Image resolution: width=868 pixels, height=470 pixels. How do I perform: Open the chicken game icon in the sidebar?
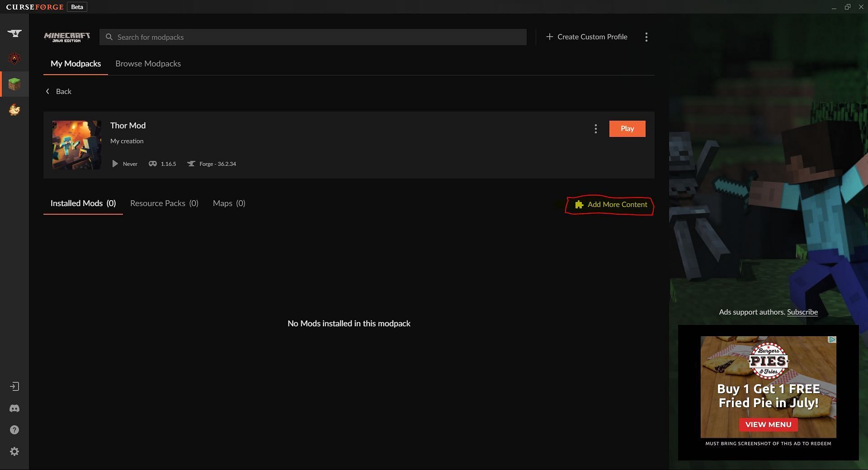click(x=14, y=109)
